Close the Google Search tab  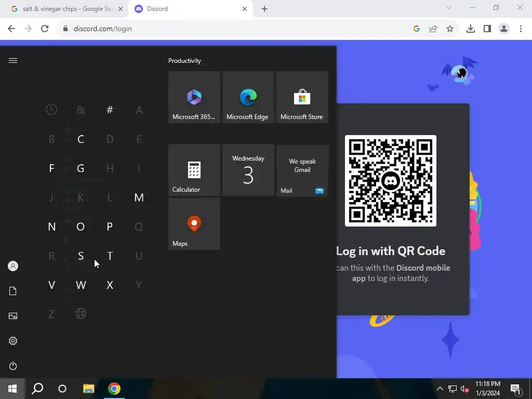(121, 9)
